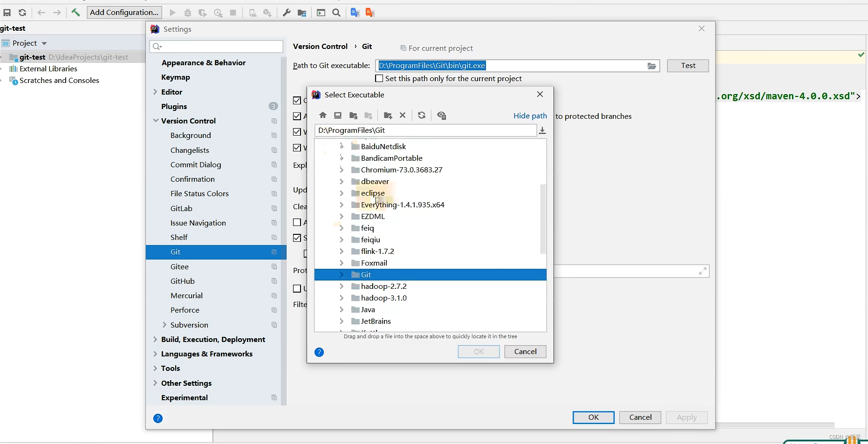Toggle 'Set this path only for current project'
This screenshot has height=444, width=868.
[379, 78]
